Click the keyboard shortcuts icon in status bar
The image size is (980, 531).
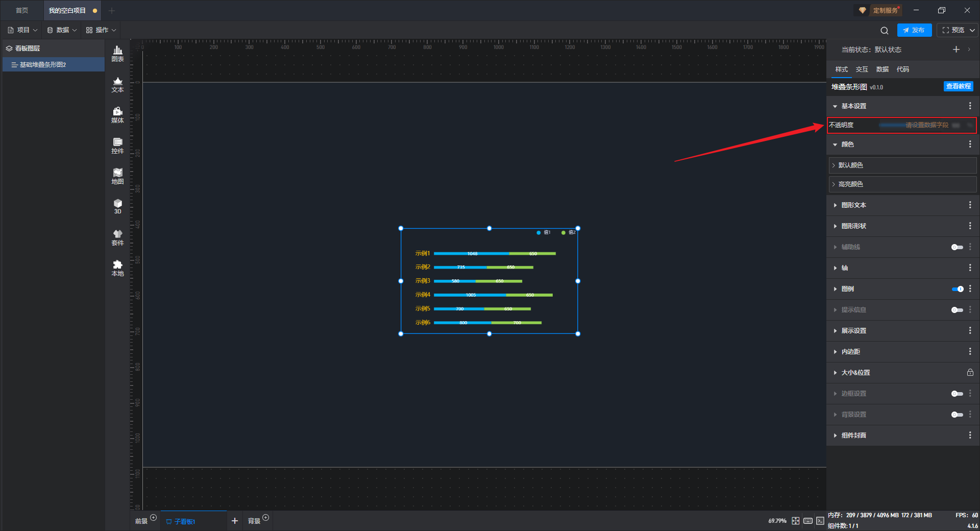(x=808, y=521)
